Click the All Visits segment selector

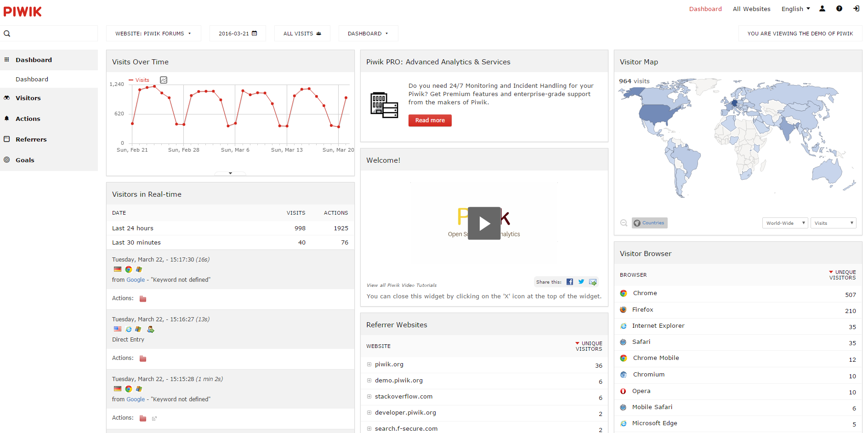click(x=302, y=34)
